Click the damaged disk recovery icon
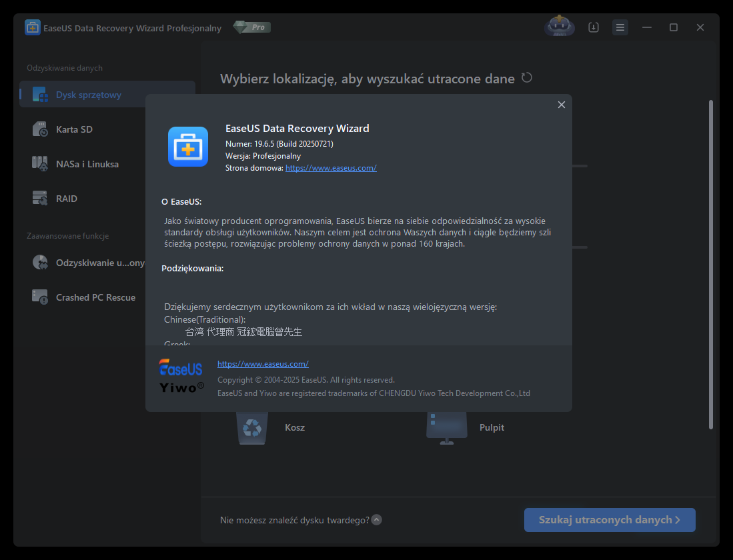The width and height of the screenshot is (733, 560). [40, 262]
